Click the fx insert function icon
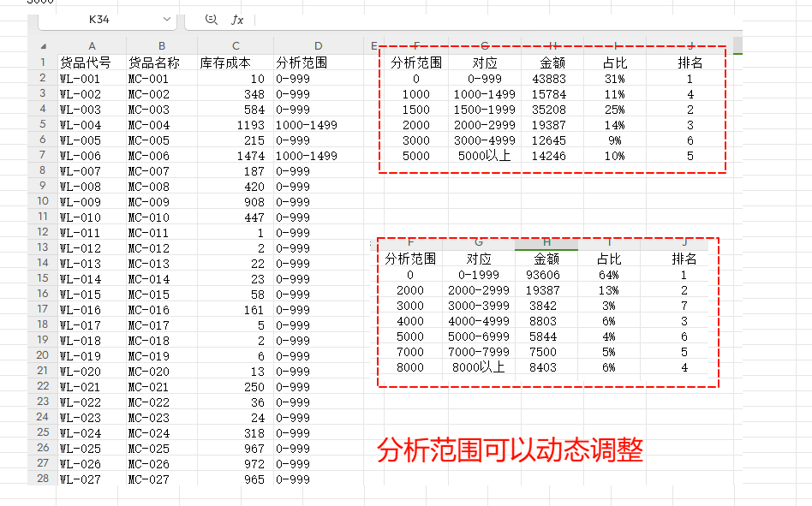 (x=237, y=20)
